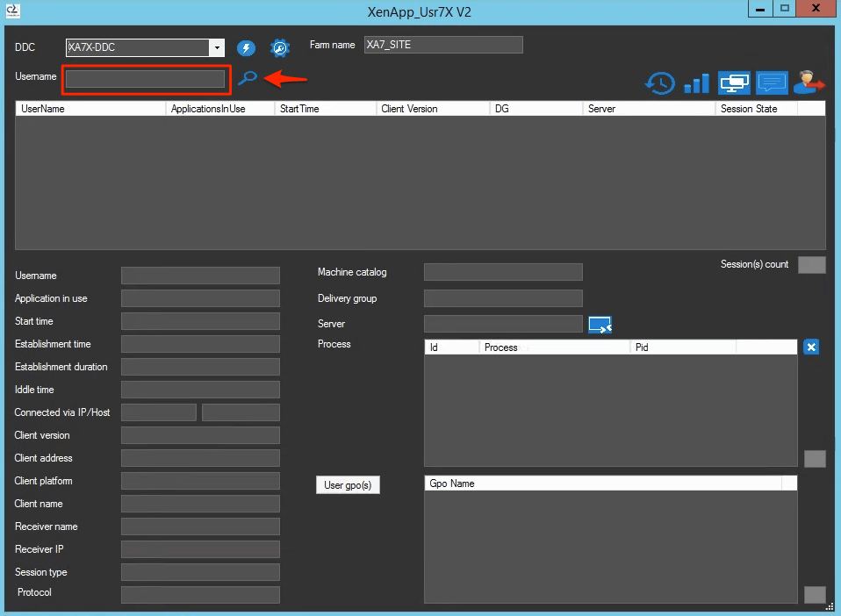Image resolution: width=841 pixels, height=616 pixels.
Task: Sort sessions by the UserName column header
Action: [x=90, y=109]
